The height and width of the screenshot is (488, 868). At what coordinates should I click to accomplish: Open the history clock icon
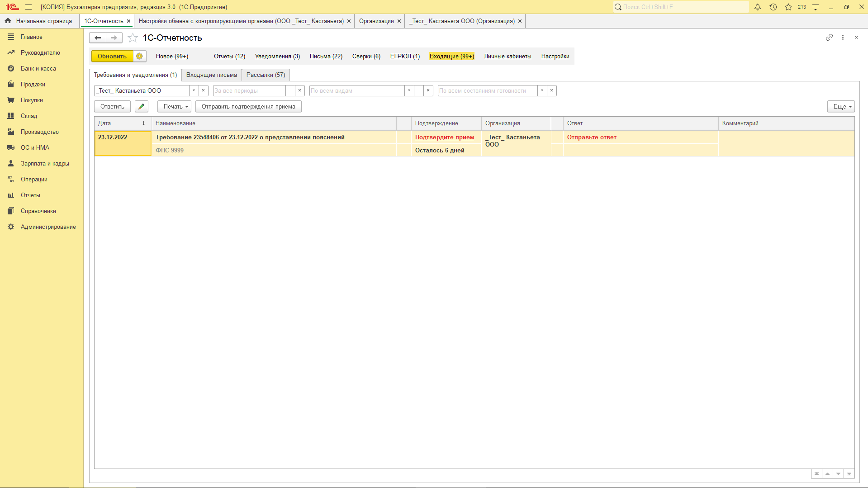773,7
